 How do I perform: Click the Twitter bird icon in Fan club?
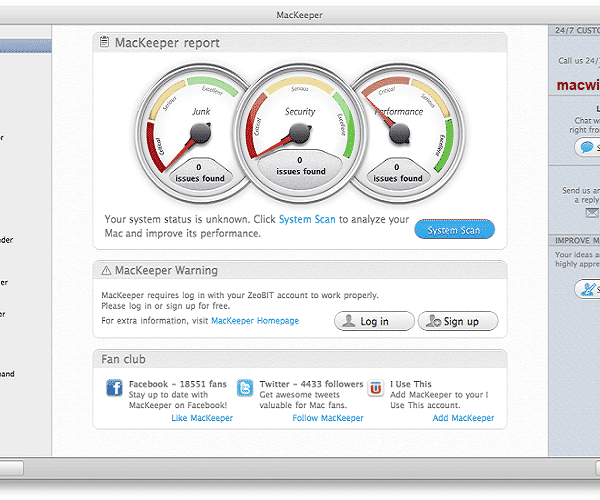pos(245,388)
